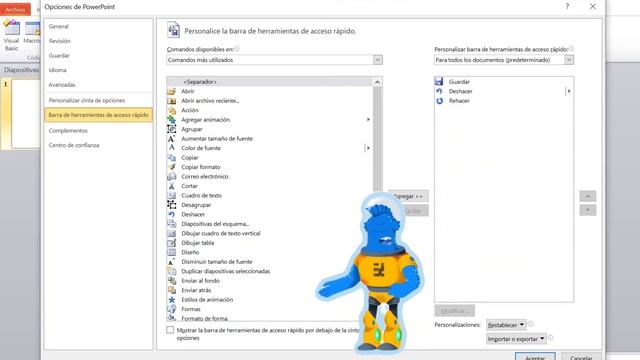This screenshot has height=360, width=640.
Task: Click scroll up arrow of commands list
Action: (x=377, y=82)
